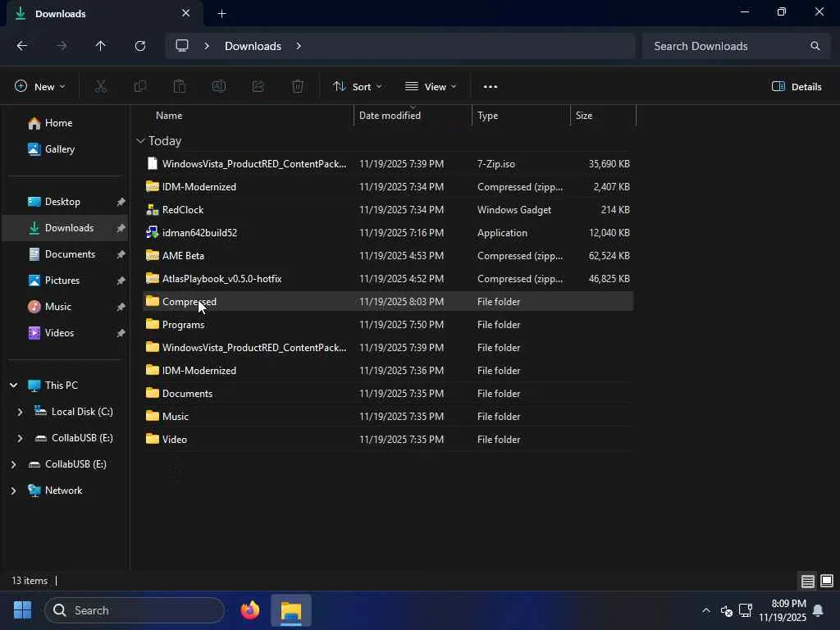
Task: Click File Explorer taskbar icon
Action: [x=291, y=610]
